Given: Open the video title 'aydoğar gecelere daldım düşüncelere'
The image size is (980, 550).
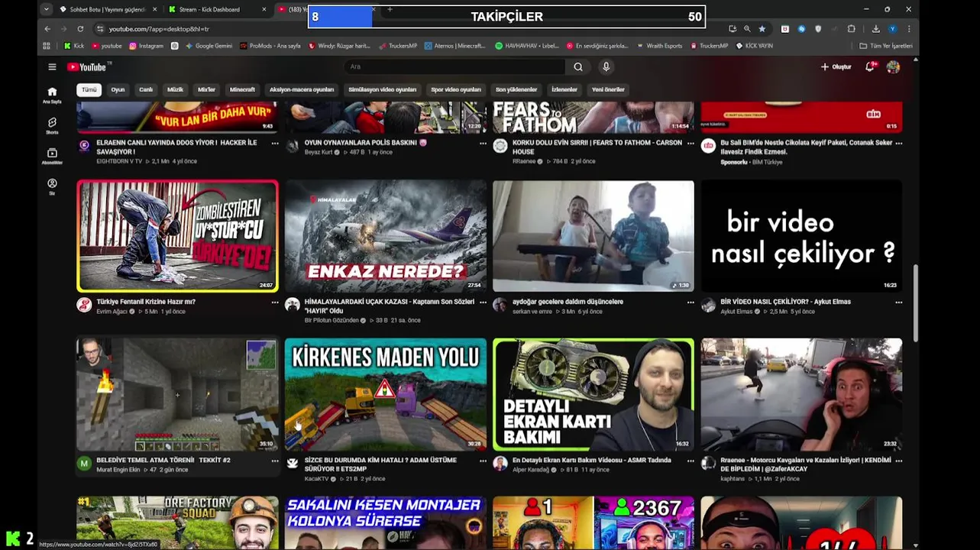Looking at the screenshot, I should (x=568, y=302).
